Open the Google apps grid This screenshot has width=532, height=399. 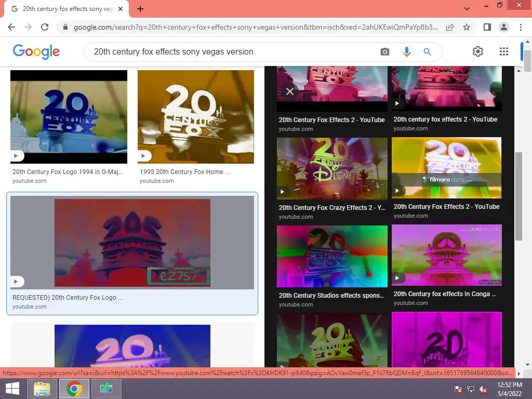(x=504, y=51)
